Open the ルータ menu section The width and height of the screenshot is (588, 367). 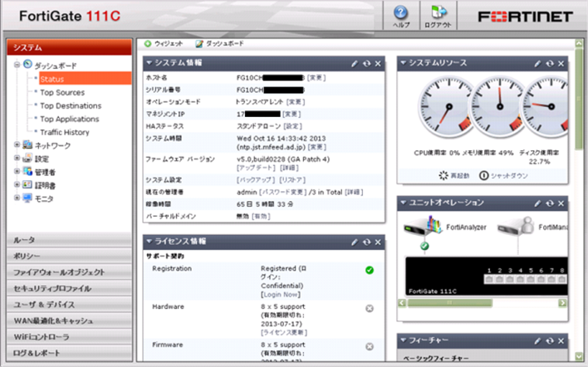pos(70,240)
